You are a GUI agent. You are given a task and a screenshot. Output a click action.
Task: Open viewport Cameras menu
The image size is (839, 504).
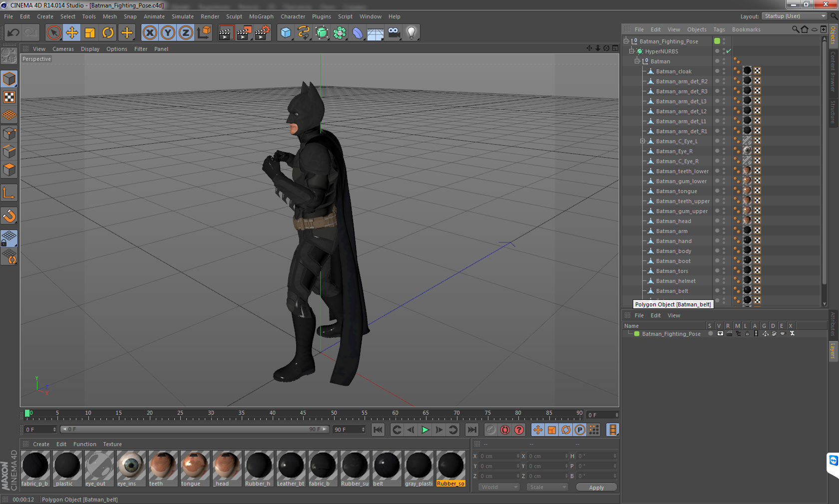[63, 49]
